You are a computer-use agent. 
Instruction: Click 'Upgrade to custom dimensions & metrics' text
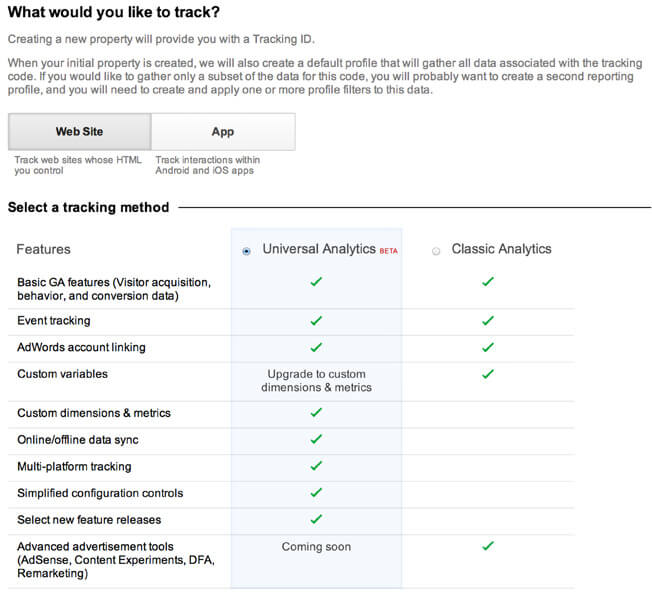[x=316, y=380]
